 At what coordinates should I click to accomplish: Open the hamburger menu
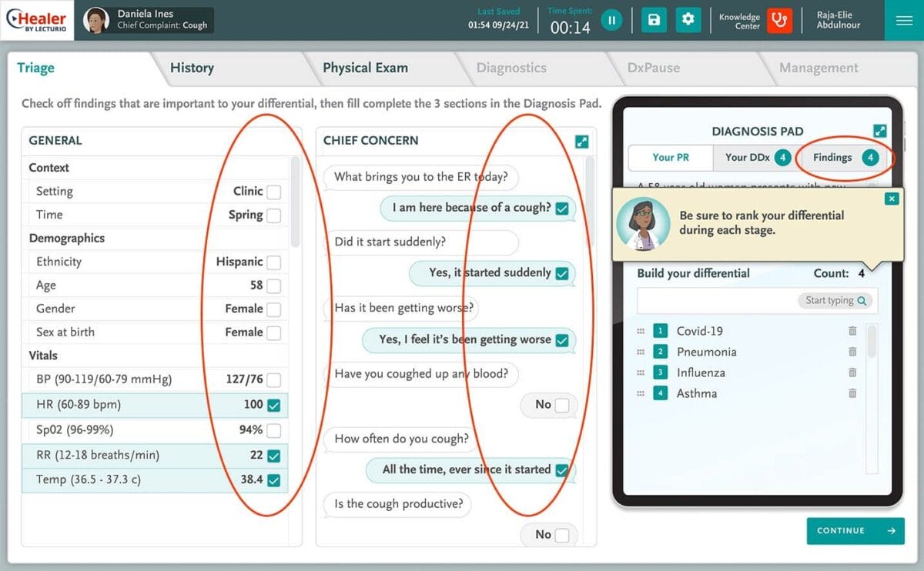pos(904,20)
